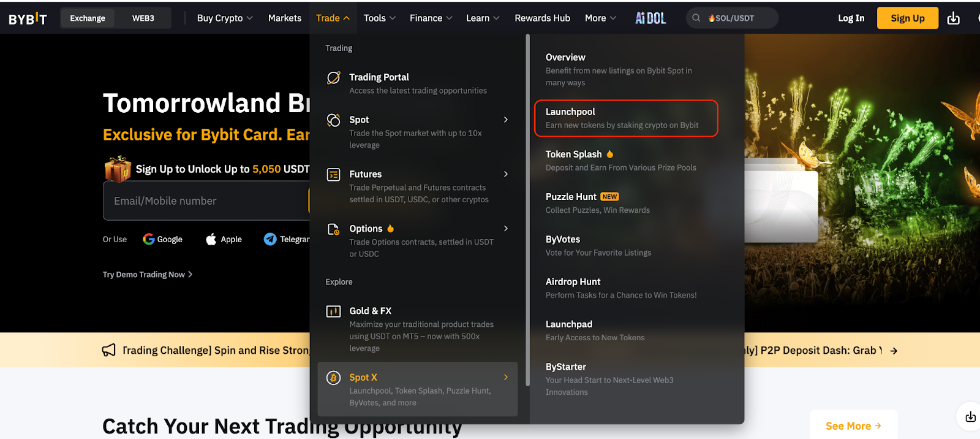Image resolution: width=980 pixels, height=439 pixels.
Task: Collapse the Trade dropdown menu
Action: coord(333,18)
